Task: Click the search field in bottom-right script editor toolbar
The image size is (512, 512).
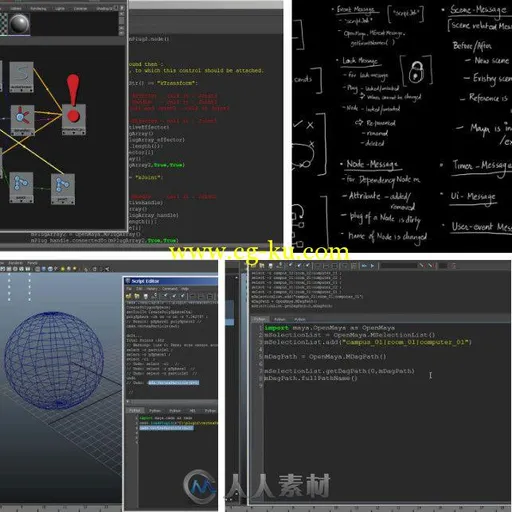Action: [399, 266]
